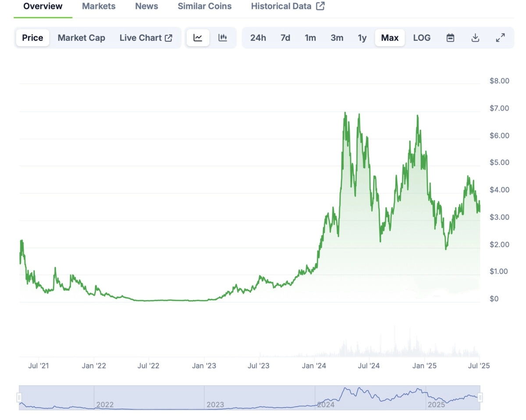Select the Price chart toggle

coord(33,38)
